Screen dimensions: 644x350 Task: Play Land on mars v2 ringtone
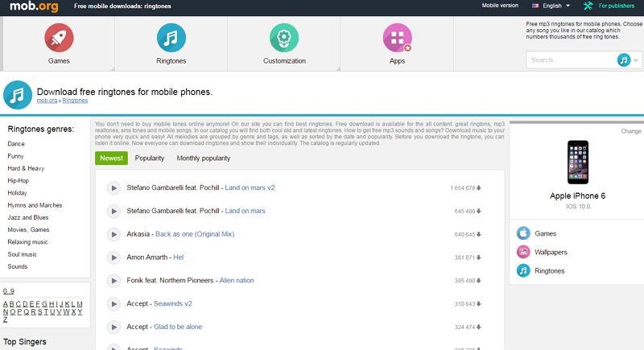click(x=114, y=188)
